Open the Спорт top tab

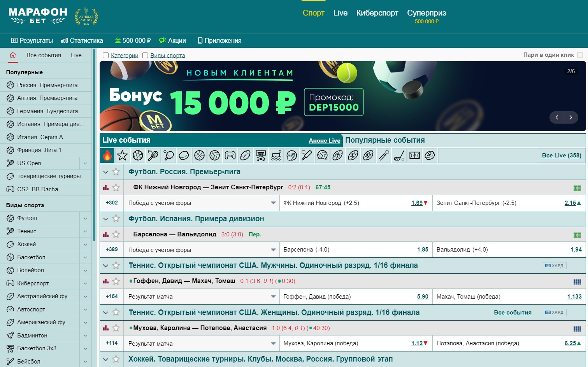pyautogui.click(x=314, y=13)
